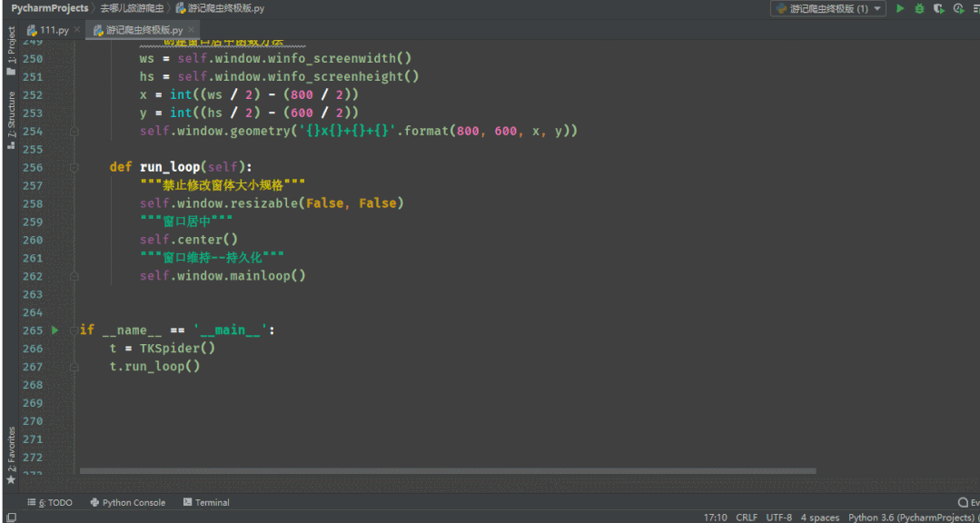Screen dimensions: 980x523
Task: Start debugging with the green bug icon
Action: coord(919,9)
